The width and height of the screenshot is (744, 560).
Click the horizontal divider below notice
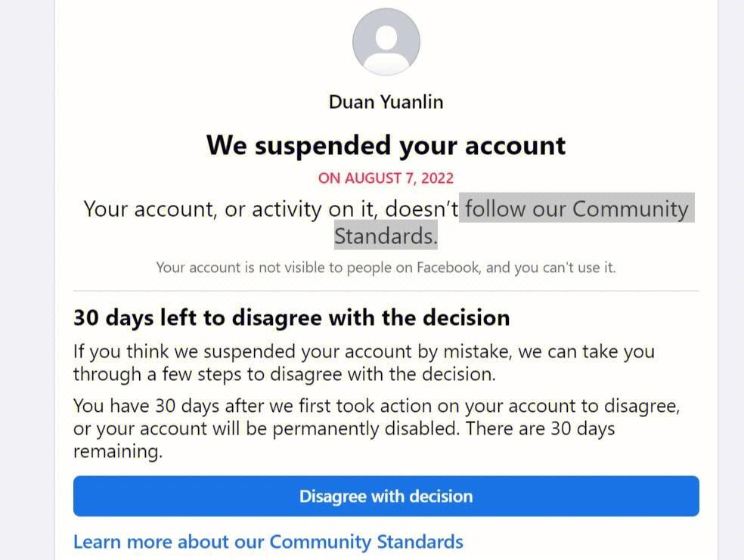pos(386,291)
